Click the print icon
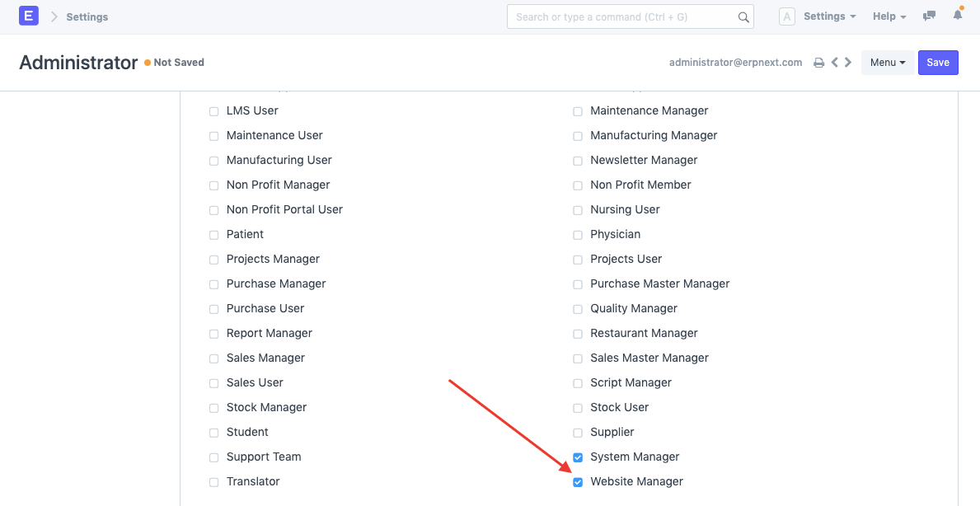 point(818,63)
